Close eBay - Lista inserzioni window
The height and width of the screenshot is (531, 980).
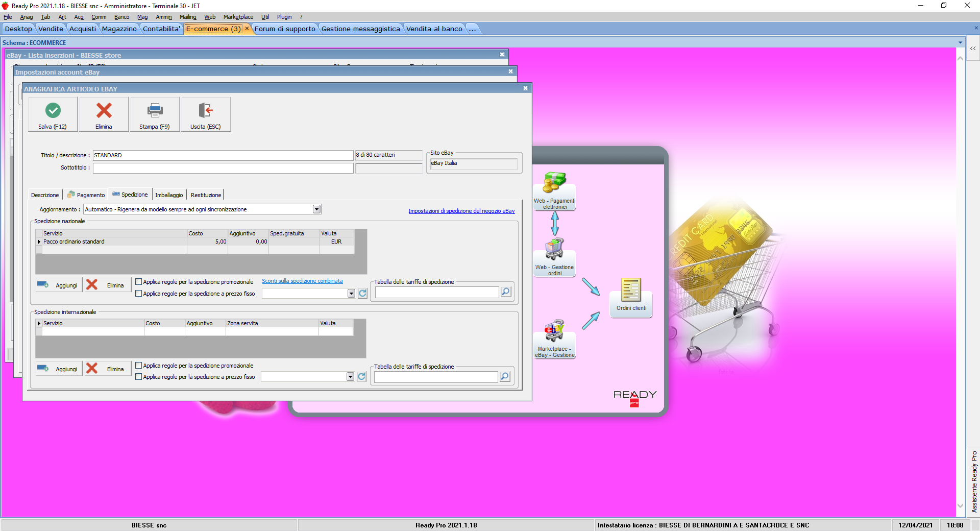(502, 55)
